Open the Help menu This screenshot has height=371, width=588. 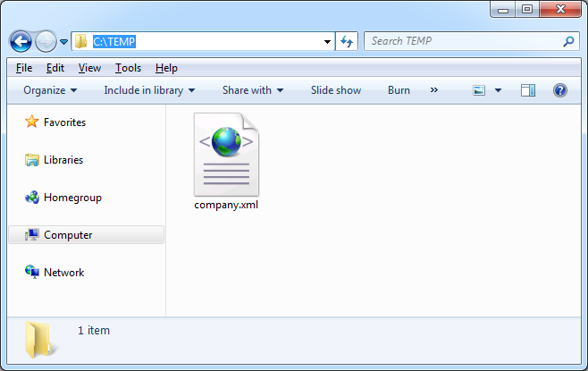click(x=166, y=68)
